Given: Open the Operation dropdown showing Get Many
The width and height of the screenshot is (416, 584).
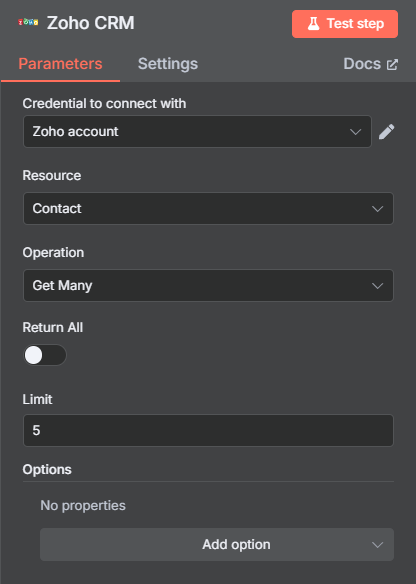Looking at the screenshot, I should click(x=208, y=286).
